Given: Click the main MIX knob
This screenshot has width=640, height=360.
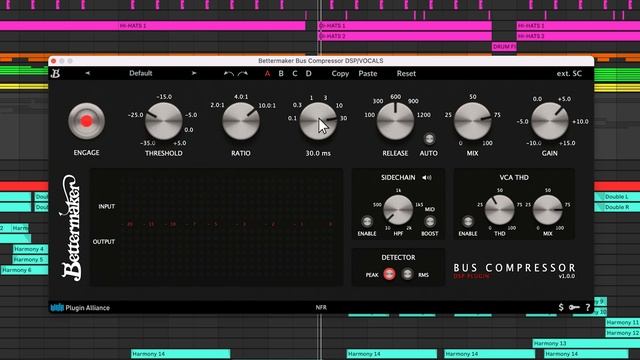Looking at the screenshot, I should pos(472,121).
